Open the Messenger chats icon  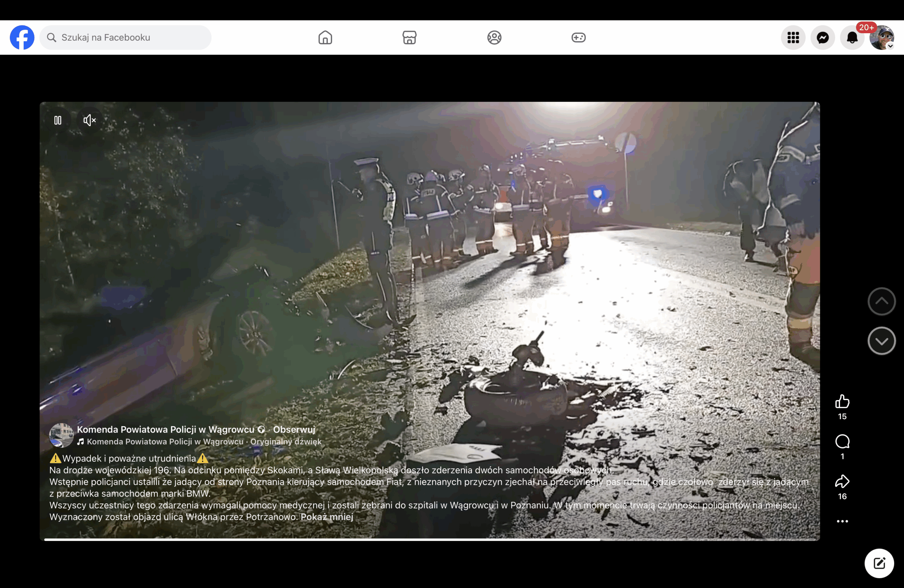pos(822,37)
